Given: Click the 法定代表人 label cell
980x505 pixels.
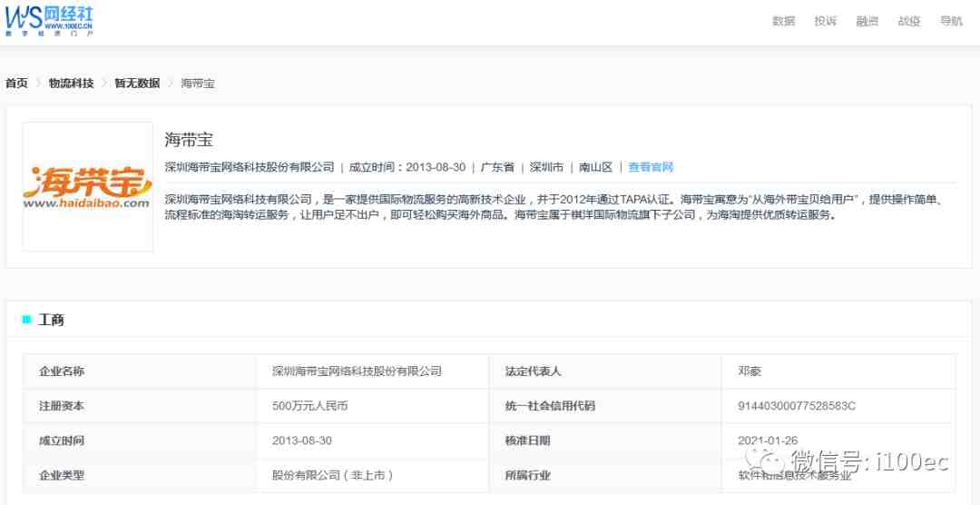Looking at the screenshot, I should tap(605, 371).
